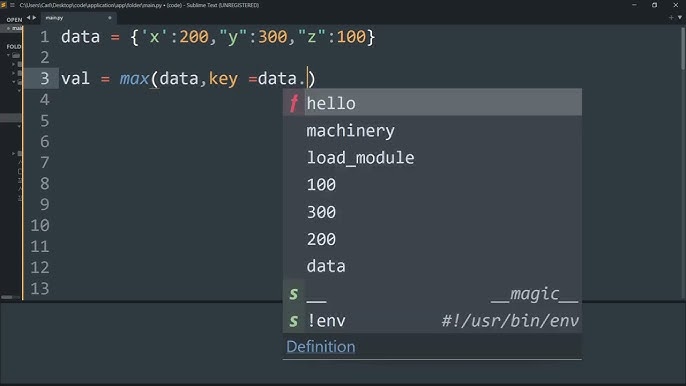Add a new tab with plus icon
686x386 pixels.
click(671, 18)
